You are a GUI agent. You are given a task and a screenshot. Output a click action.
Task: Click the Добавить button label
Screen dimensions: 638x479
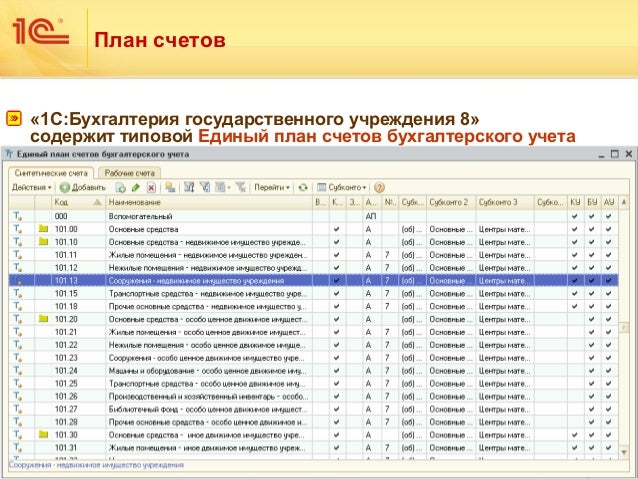pos(89,188)
